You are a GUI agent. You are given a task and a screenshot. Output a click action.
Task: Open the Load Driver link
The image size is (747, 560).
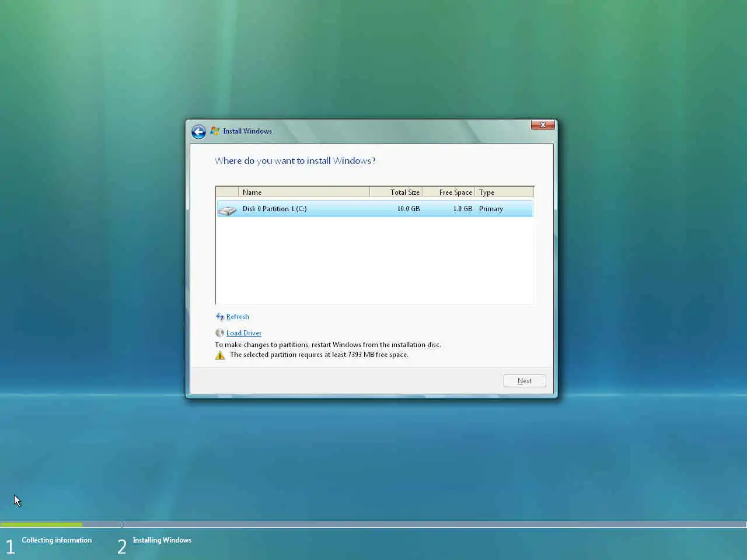244,333
